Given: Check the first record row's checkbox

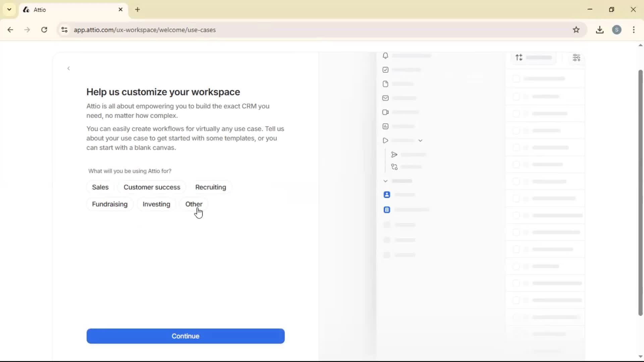Looking at the screenshot, I should 517,78.
